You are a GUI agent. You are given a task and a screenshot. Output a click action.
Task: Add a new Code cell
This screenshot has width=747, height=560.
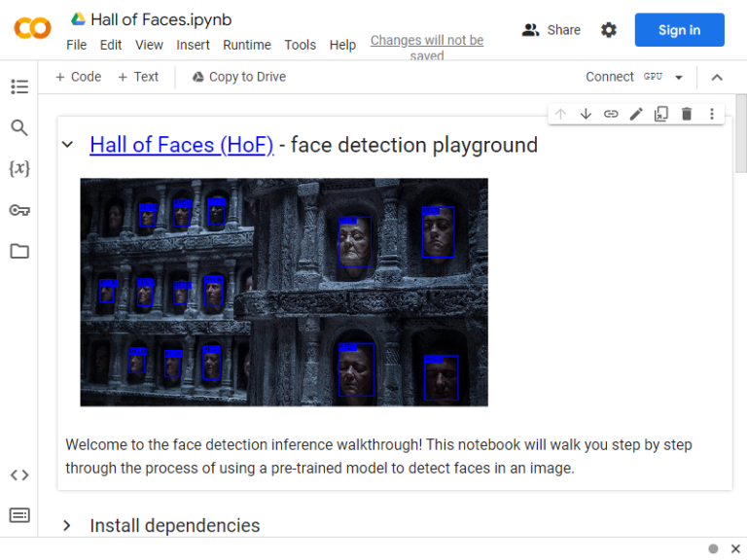pos(79,77)
